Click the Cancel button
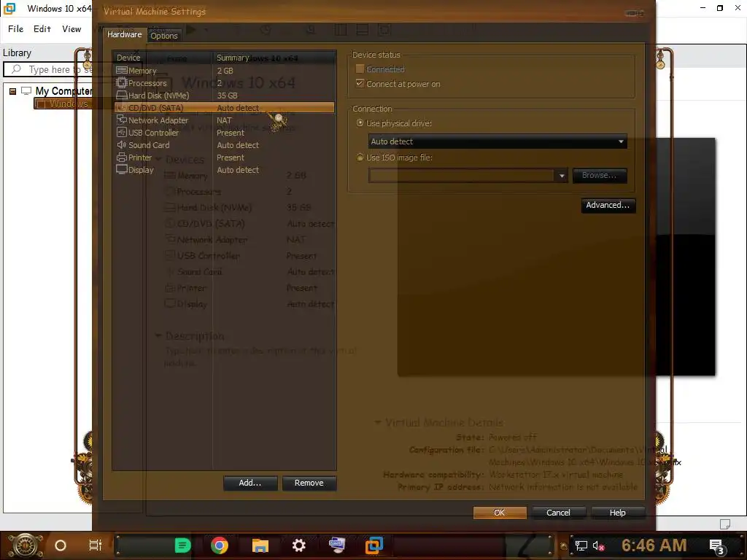747x560 pixels. click(x=558, y=513)
